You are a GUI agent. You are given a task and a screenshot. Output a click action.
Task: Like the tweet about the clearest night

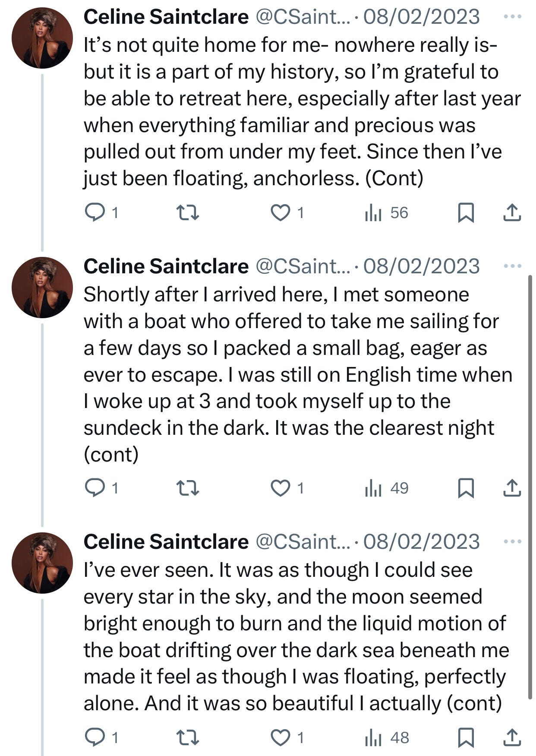point(281,488)
